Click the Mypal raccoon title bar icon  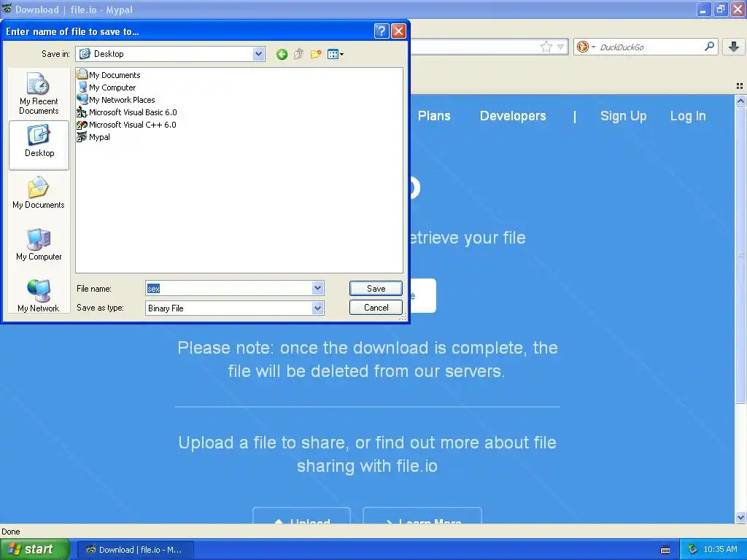[7, 9]
